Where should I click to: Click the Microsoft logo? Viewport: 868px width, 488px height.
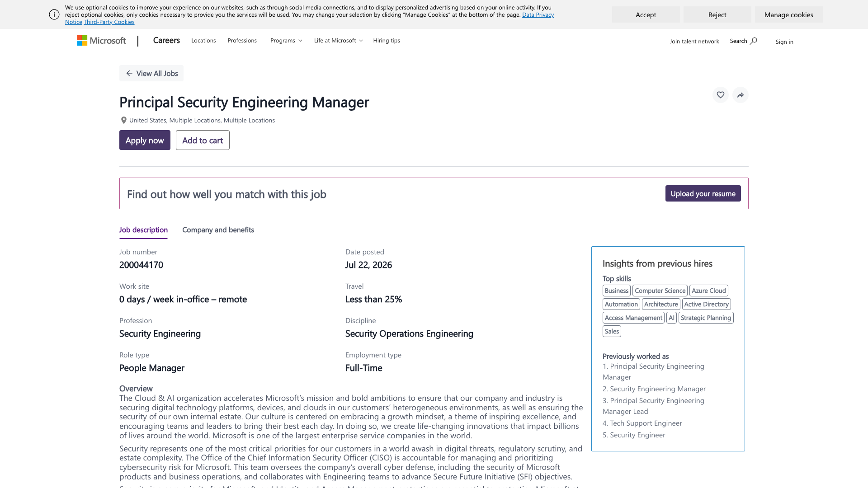101,41
